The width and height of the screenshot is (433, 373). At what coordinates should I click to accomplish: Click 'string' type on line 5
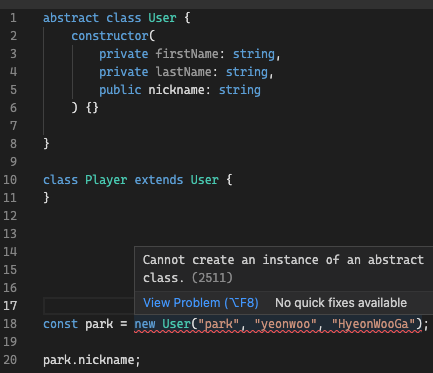pyautogui.click(x=240, y=90)
